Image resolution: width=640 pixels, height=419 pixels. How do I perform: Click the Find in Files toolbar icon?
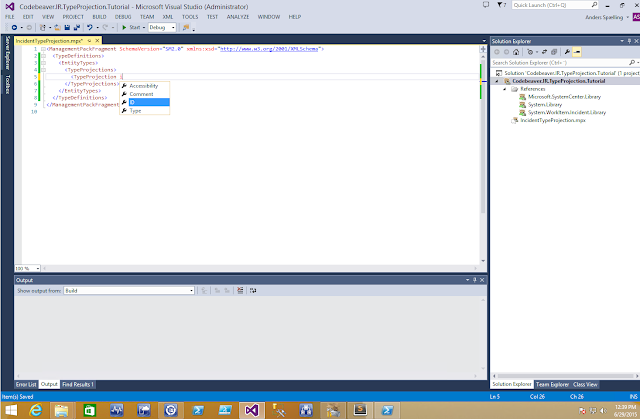(186, 27)
